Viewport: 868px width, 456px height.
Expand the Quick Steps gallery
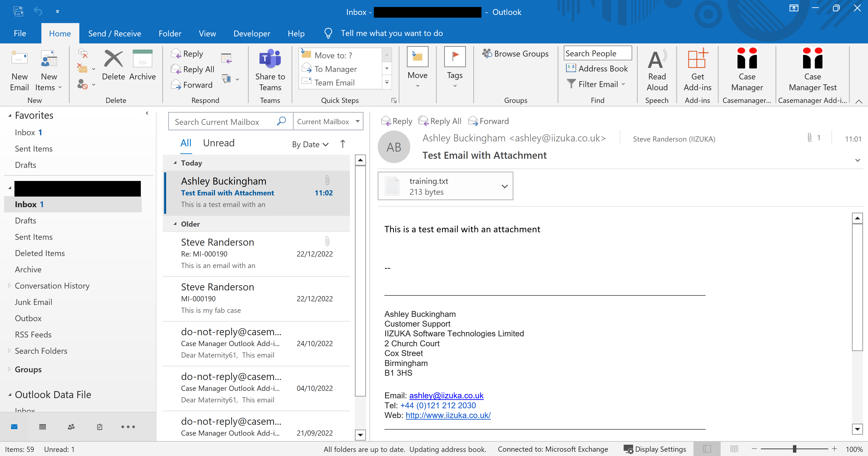(387, 82)
